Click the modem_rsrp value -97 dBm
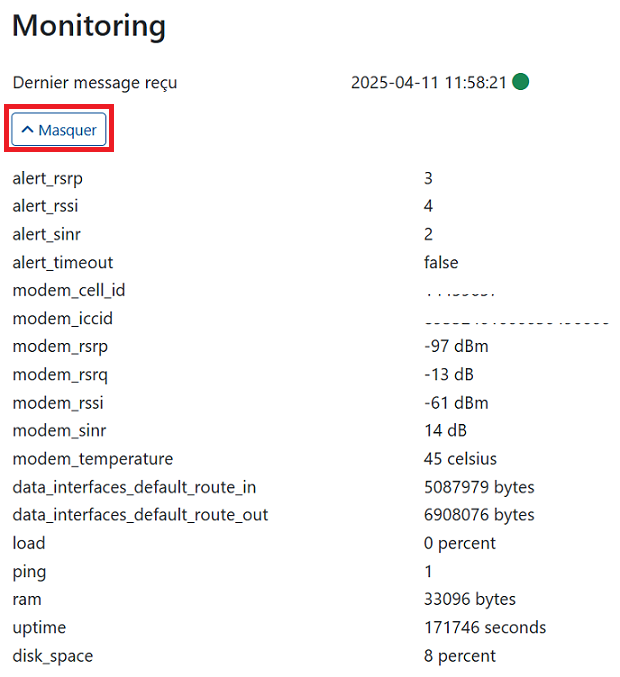Viewport: 620px width, 677px height. [456, 346]
